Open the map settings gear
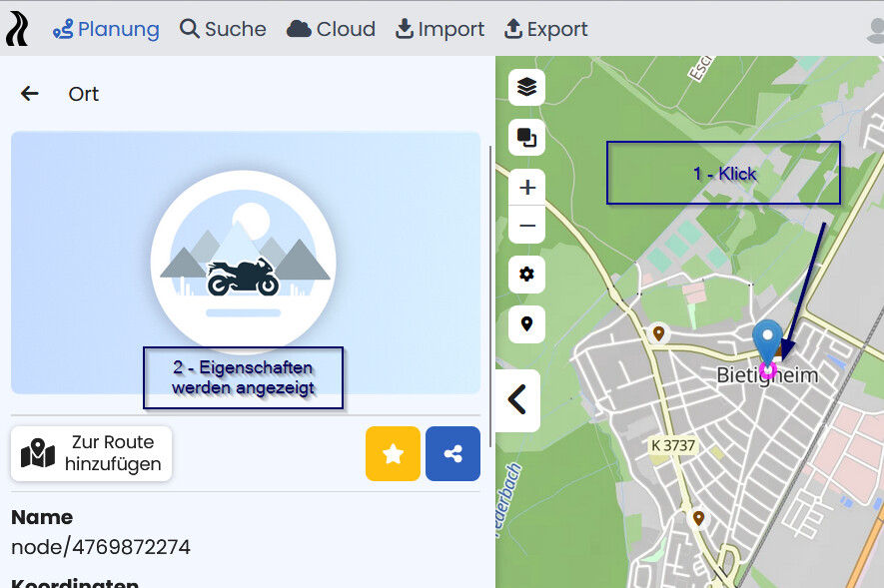 [526, 275]
